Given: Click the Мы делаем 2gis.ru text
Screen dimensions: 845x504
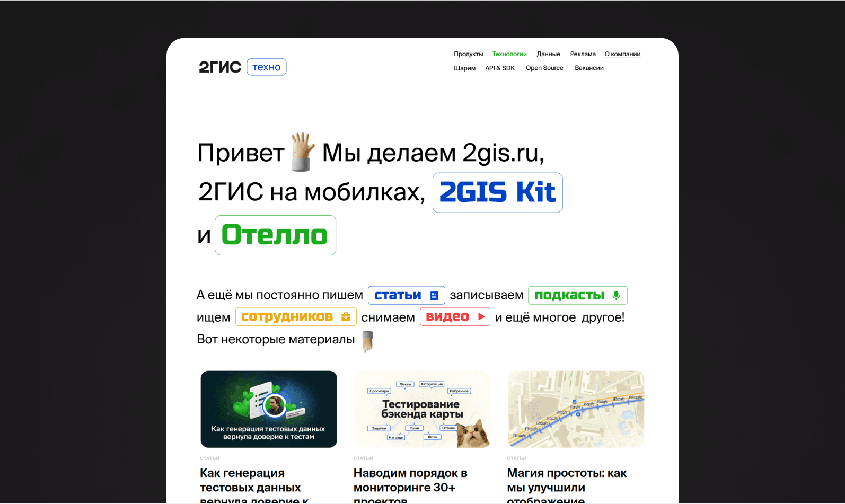Looking at the screenshot, I should click(x=433, y=153).
